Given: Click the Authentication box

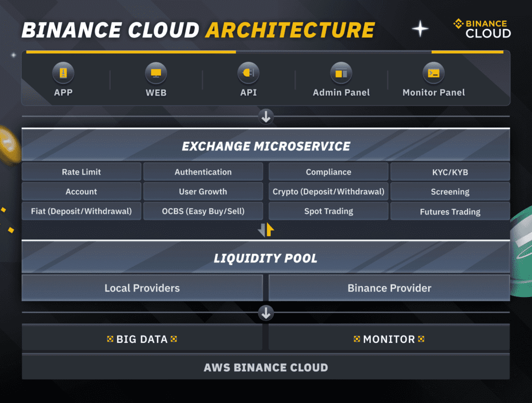Looking at the screenshot, I should (203, 172).
